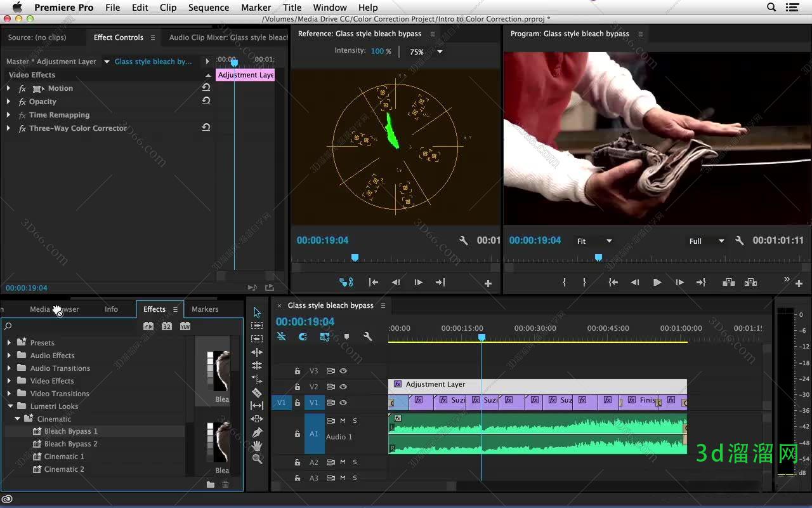Create new custom bin in Effects panel

point(211,485)
